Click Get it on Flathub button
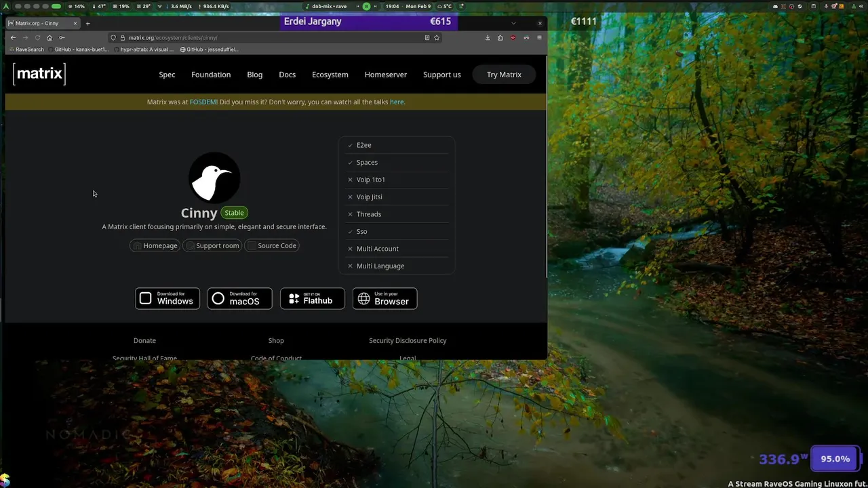 313,298
